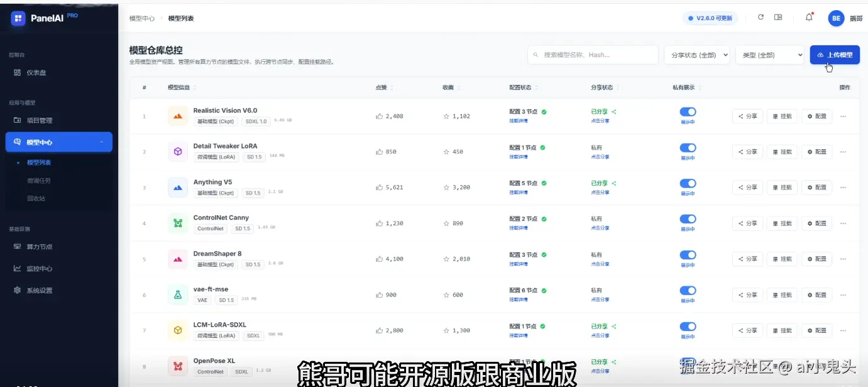Toggle 私有展示 switch for ControlNet Canny
The width and height of the screenshot is (868, 387).
point(688,219)
